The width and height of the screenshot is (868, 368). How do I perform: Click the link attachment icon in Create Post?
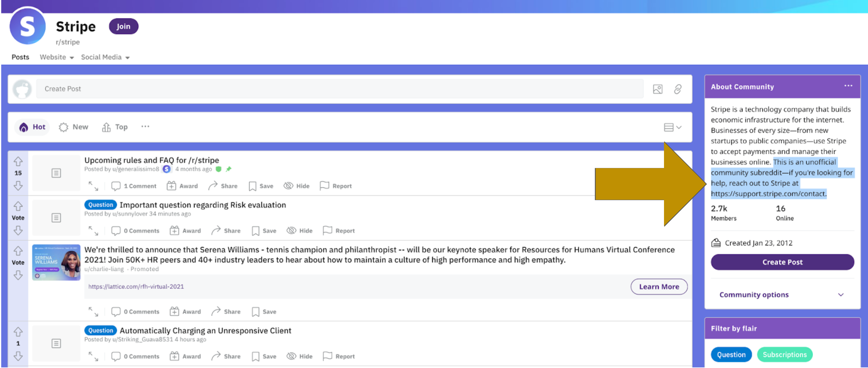(x=678, y=89)
